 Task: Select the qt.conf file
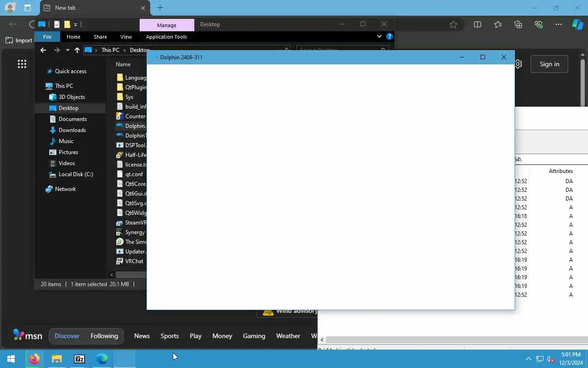[x=134, y=174]
